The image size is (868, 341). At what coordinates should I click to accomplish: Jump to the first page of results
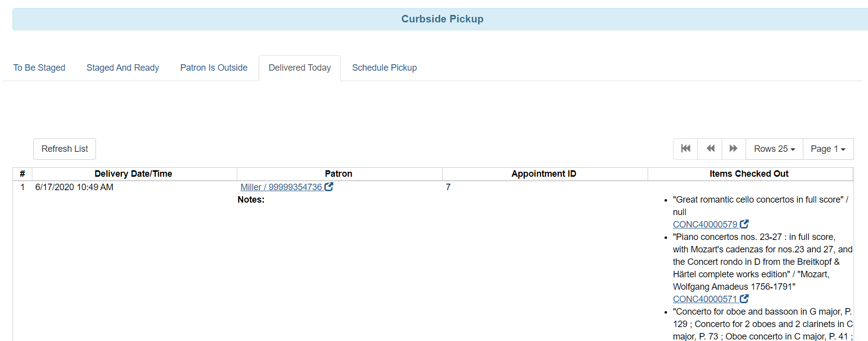coord(685,149)
